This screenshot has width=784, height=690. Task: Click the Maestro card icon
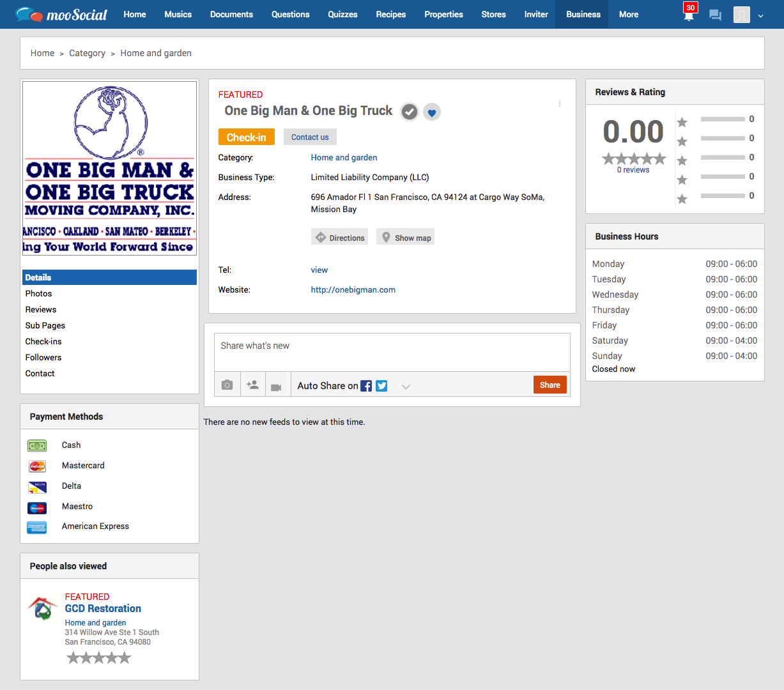(x=37, y=508)
